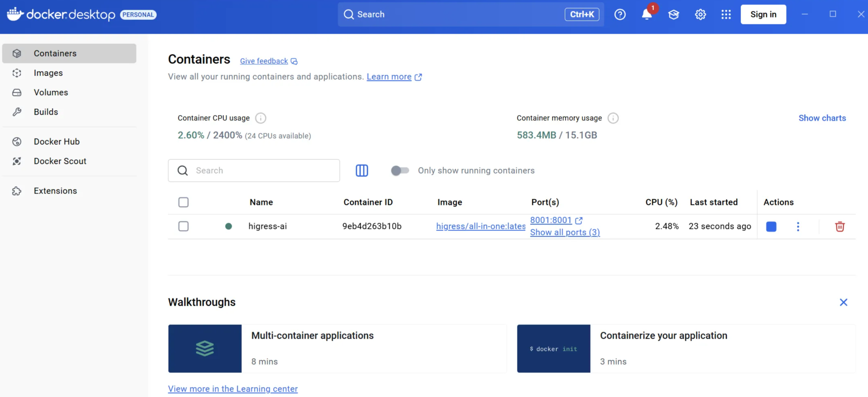Sort by CPU (%) column header

click(661, 202)
